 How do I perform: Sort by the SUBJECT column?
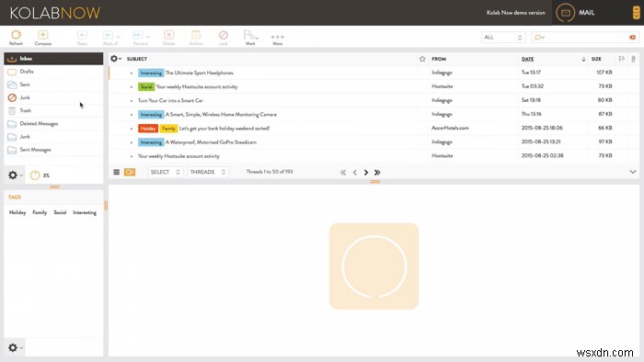coord(137,59)
